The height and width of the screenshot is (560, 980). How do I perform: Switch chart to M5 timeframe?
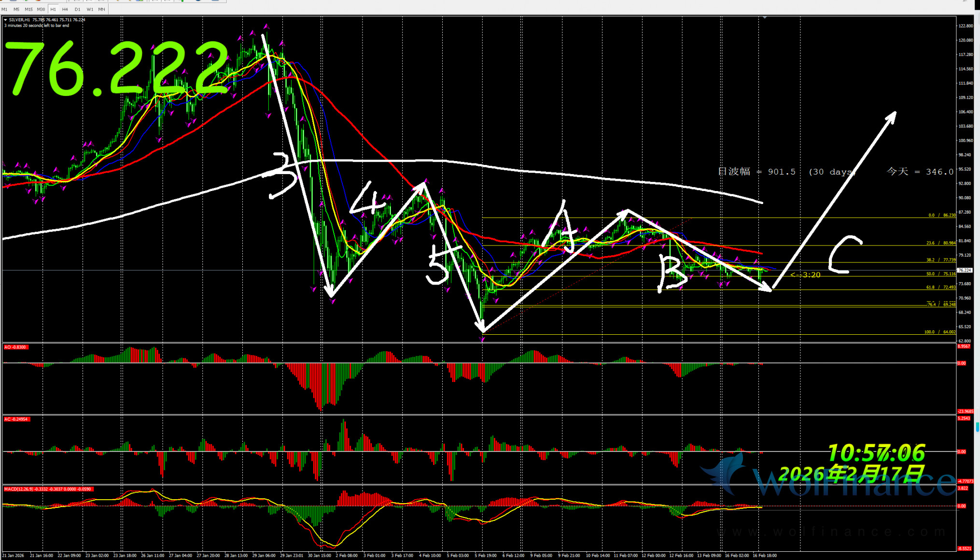[x=16, y=9]
